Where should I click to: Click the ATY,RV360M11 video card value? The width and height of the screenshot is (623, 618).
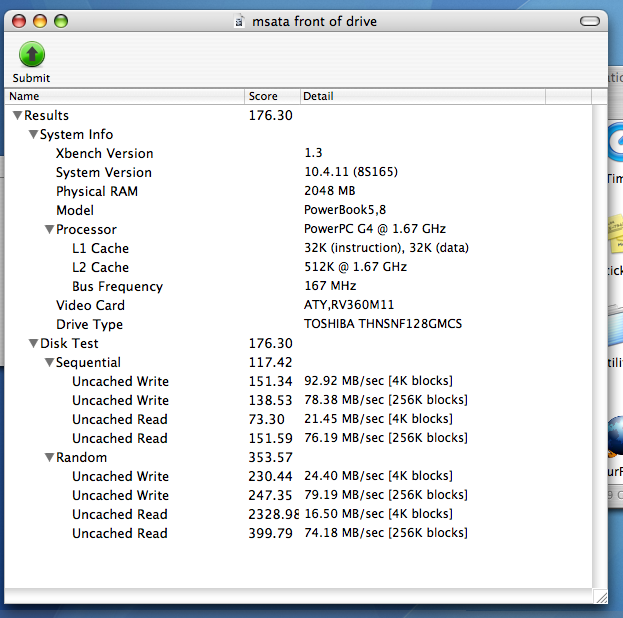(x=349, y=305)
